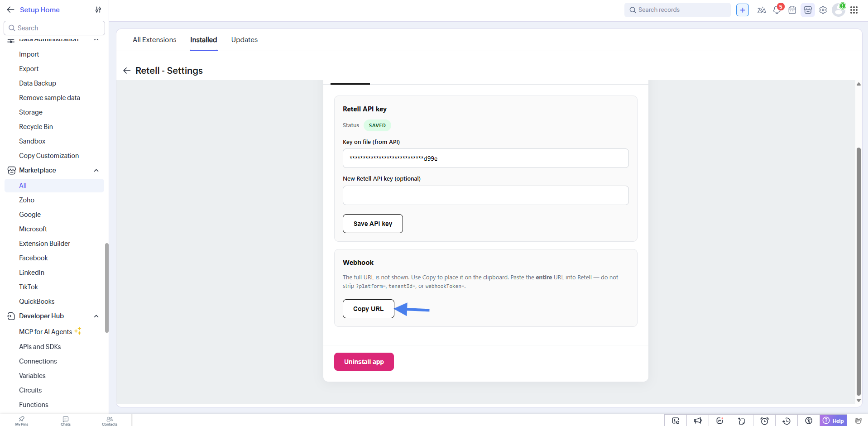Open the settings gear icon
868x426 pixels.
pos(823,10)
